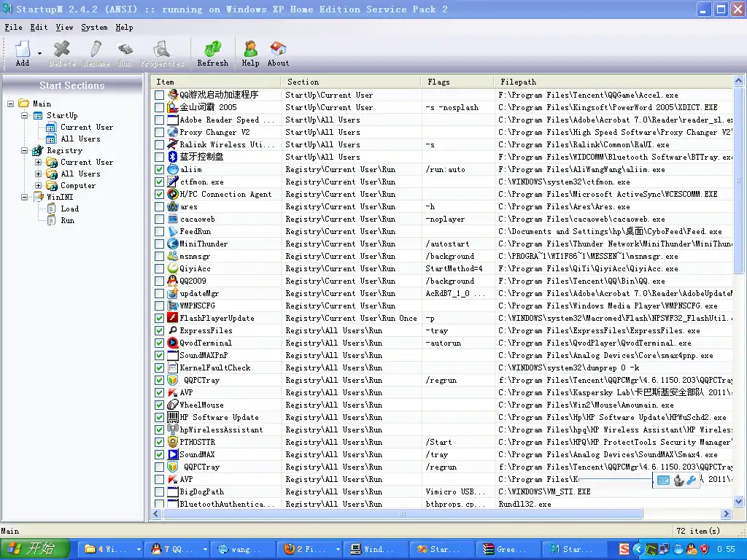This screenshot has height=560, width=747.
Task: Click the horizontal scrollbar right arrow
Action: point(726,513)
